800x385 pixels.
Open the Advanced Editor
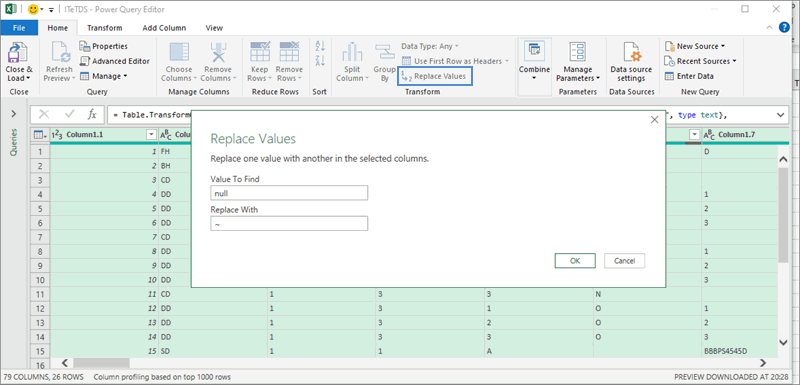tap(114, 61)
